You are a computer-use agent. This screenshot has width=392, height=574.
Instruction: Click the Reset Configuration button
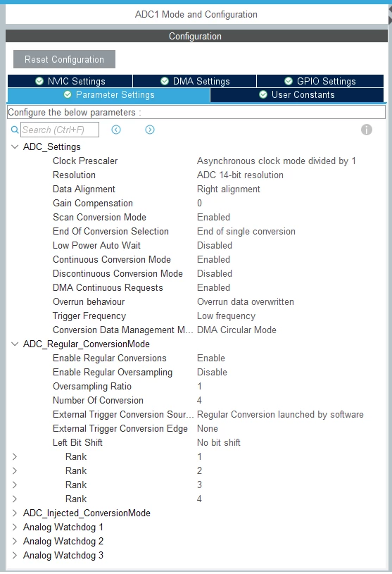64,59
